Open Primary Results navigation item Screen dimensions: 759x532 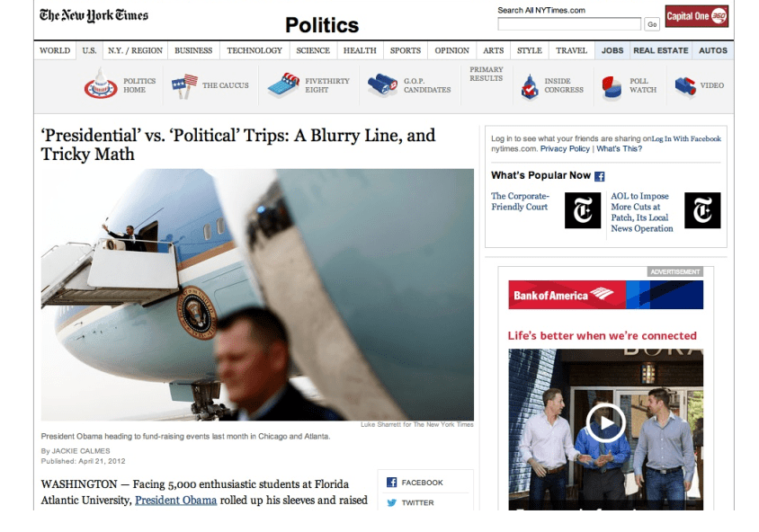(x=486, y=74)
